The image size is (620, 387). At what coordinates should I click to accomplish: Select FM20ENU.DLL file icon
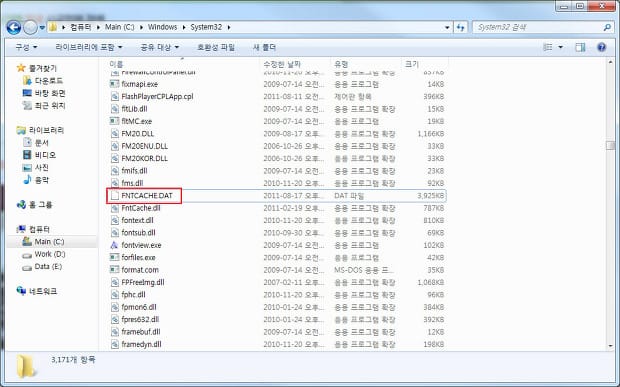tap(114, 146)
